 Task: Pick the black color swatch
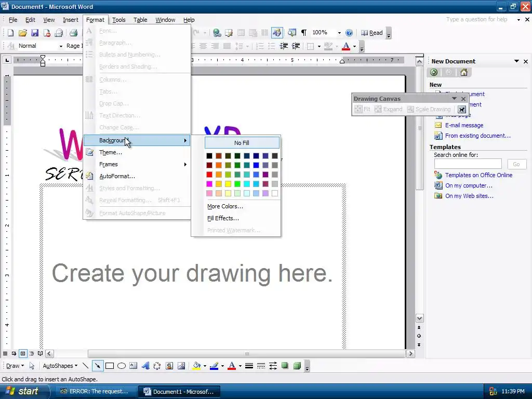click(x=209, y=156)
